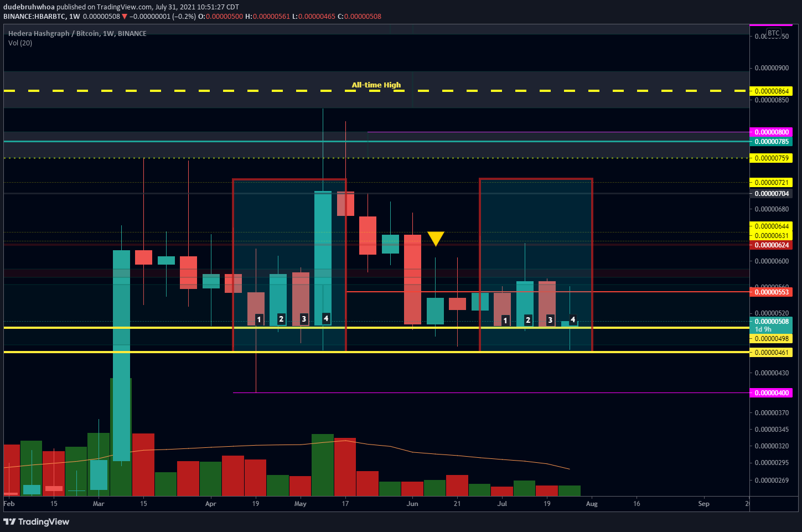
Task: Click the current price 0.00000508 label
Action: click(x=770, y=322)
